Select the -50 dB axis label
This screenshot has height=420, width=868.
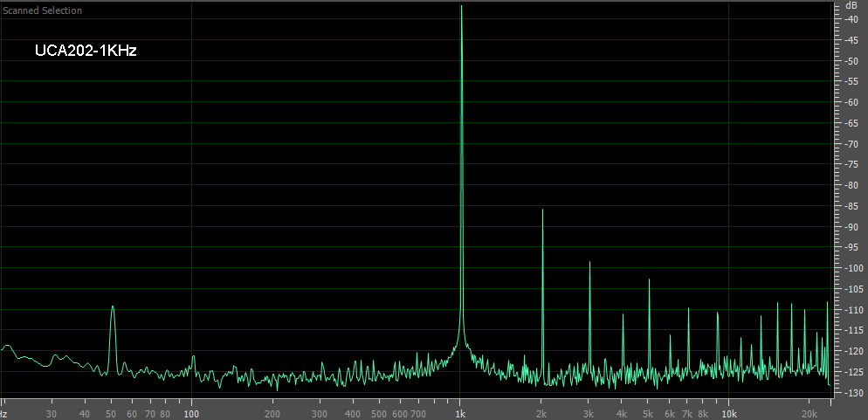tap(851, 61)
